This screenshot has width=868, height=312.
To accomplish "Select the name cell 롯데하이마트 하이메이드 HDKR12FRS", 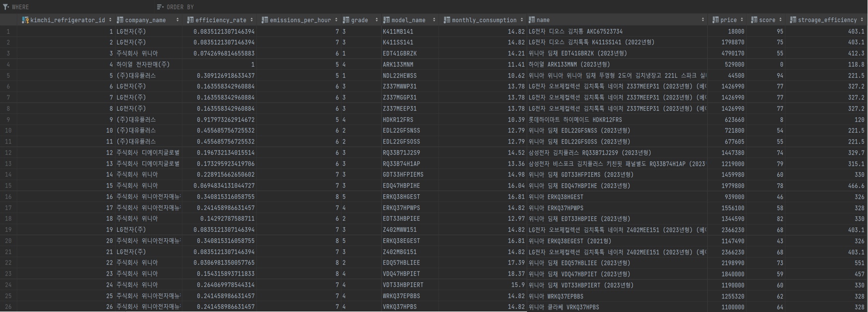I will [x=617, y=119].
